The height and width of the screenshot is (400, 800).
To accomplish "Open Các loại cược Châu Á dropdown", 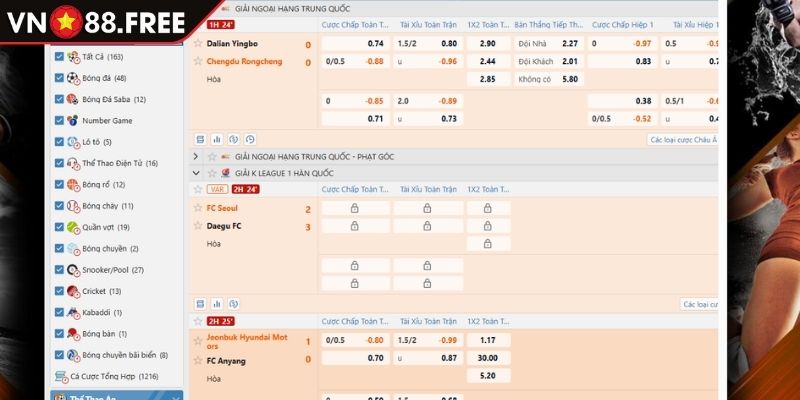I will (x=682, y=140).
